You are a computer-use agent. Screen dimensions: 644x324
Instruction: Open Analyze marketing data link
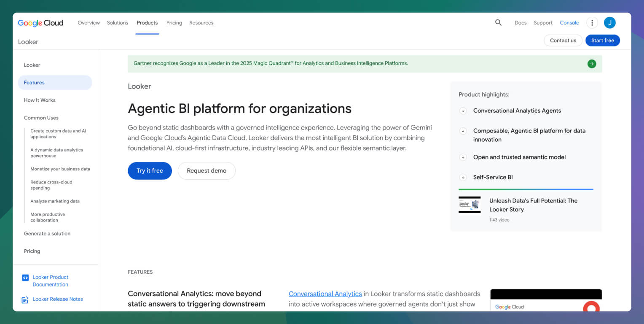point(55,201)
